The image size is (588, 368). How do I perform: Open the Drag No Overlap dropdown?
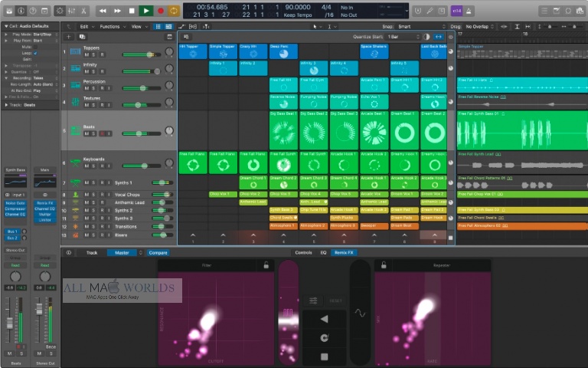479,27
